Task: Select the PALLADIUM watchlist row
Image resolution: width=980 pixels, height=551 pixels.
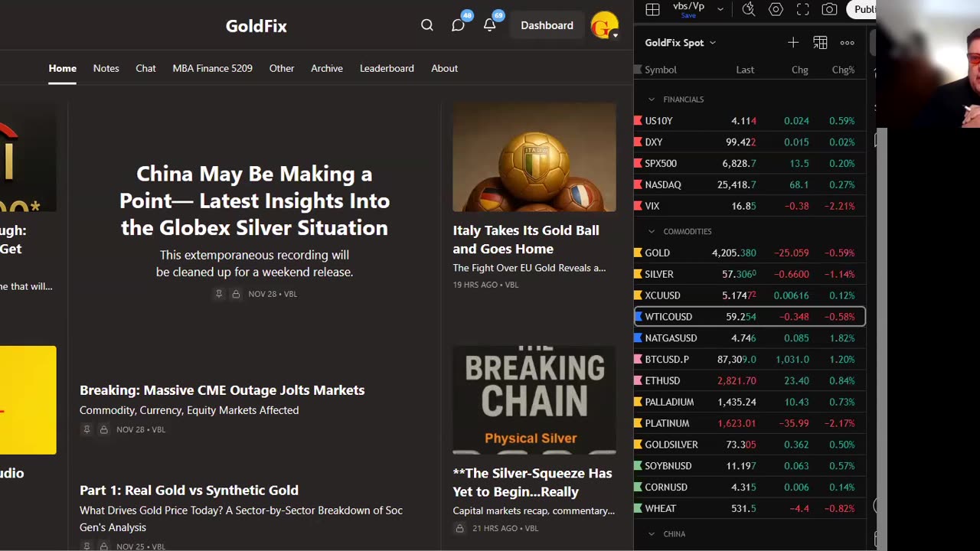Action: click(x=750, y=402)
